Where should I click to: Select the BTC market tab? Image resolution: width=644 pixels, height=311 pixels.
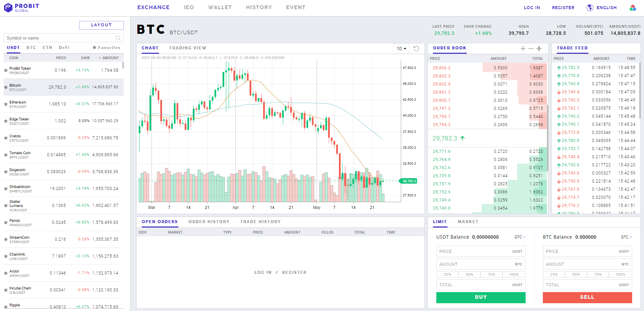pyautogui.click(x=31, y=48)
